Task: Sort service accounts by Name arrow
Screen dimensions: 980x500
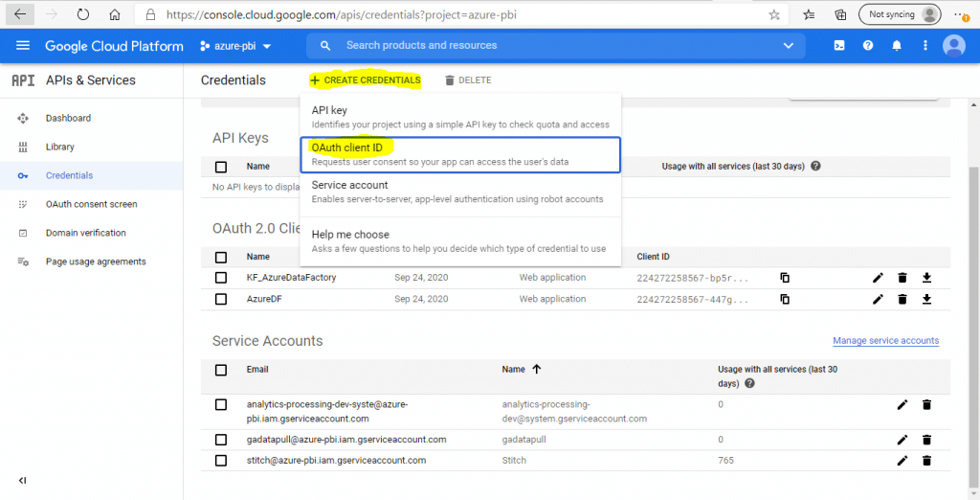Action: tap(536, 369)
